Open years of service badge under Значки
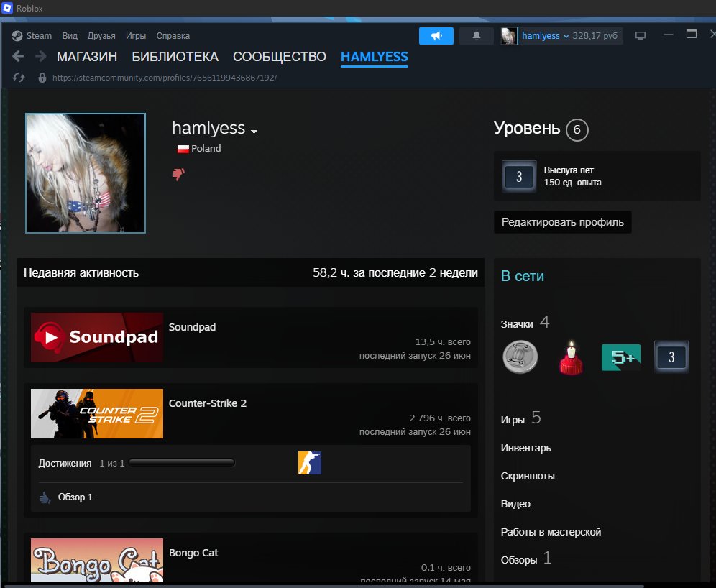The width and height of the screenshot is (716, 588). (671, 357)
